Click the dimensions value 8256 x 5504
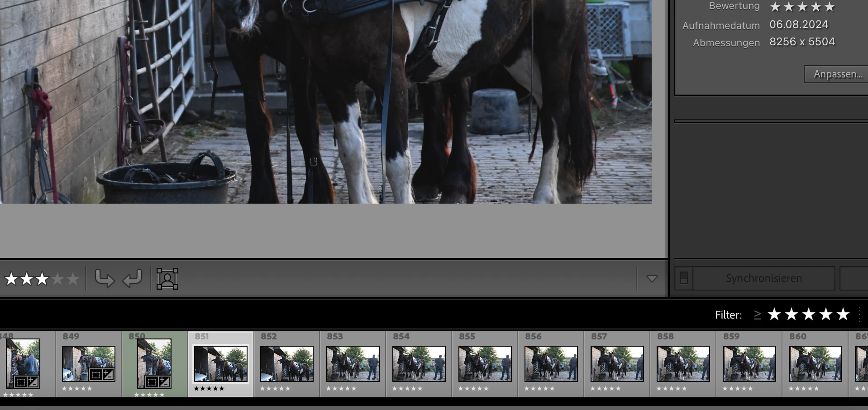 click(x=802, y=42)
